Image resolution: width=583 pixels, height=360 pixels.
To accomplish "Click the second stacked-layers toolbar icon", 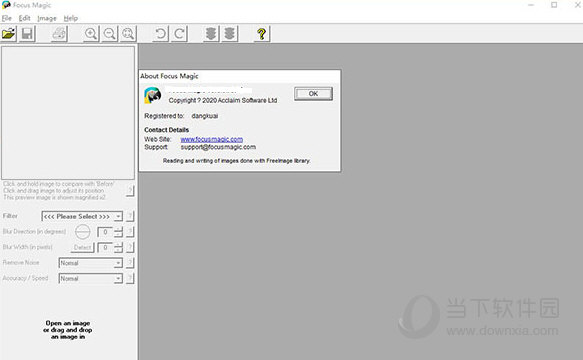I will pyautogui.click(x=229, y=34).
